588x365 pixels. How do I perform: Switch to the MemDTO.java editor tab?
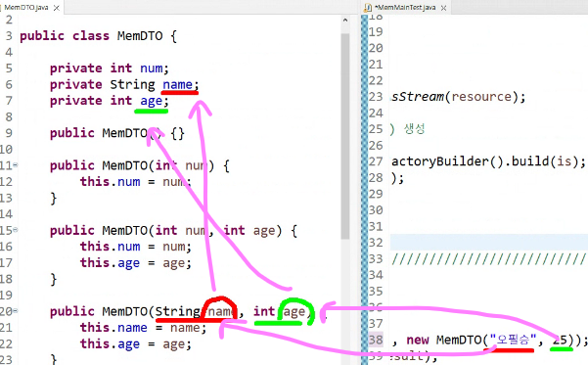tap(25, 8)
